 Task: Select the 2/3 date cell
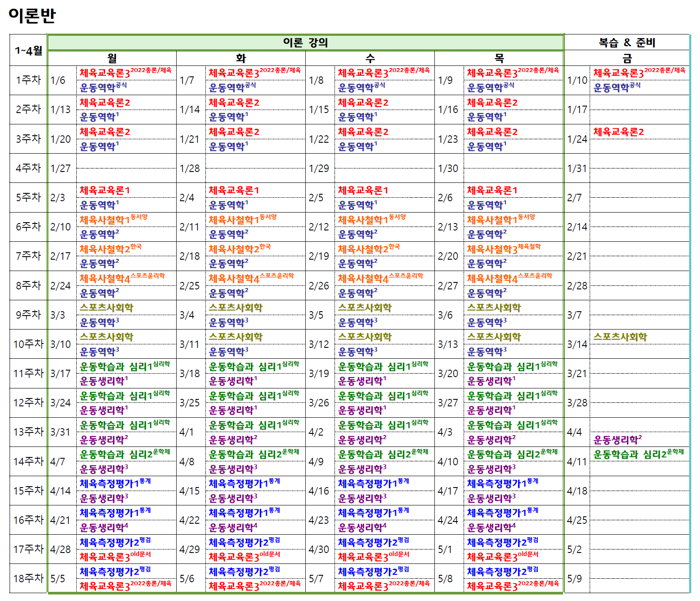point(62,197)
